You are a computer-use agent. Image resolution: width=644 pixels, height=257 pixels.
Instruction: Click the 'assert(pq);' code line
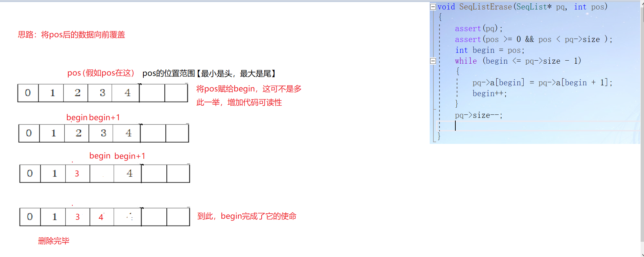[x=479, y=28]
